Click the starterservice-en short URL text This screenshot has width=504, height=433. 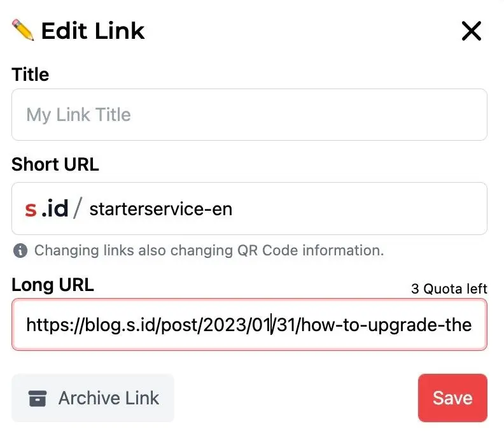click(x=160, y=209)
